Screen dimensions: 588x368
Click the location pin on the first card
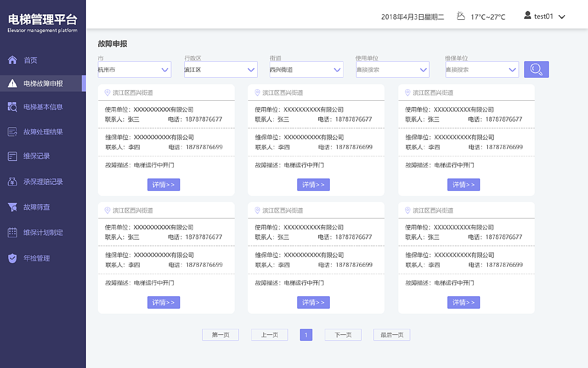coord(107,92)
